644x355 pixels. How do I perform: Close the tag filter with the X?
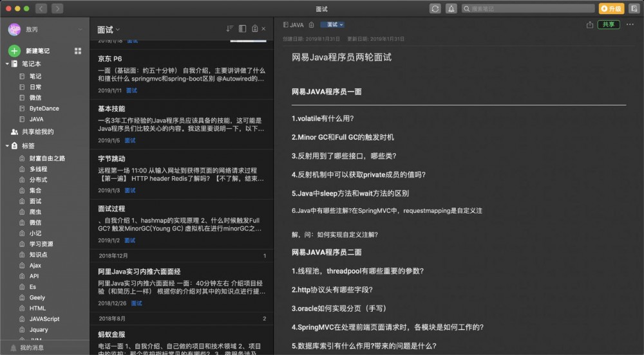(263, 29)
